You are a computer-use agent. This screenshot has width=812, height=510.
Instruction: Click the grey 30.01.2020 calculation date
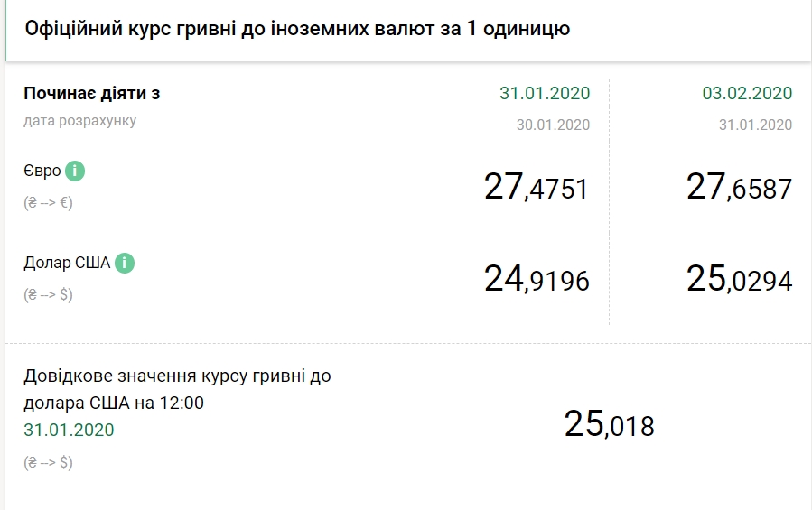(553, 125)
